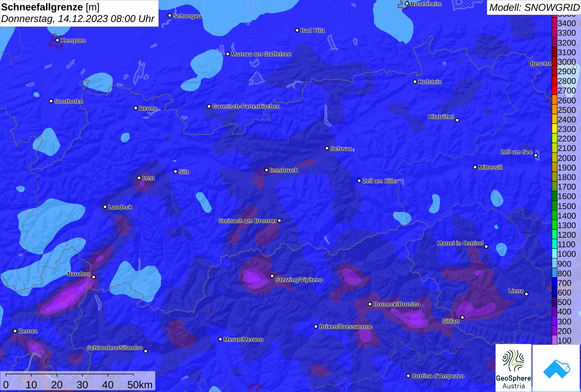581x392 pixels.
Task: Click the Kufstein location dot
Action: click(415, 82)
